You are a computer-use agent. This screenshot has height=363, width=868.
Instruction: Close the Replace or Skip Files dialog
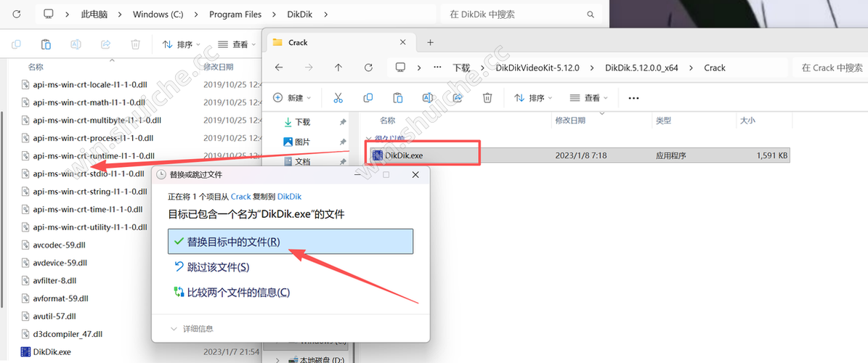tap(415, 175)
